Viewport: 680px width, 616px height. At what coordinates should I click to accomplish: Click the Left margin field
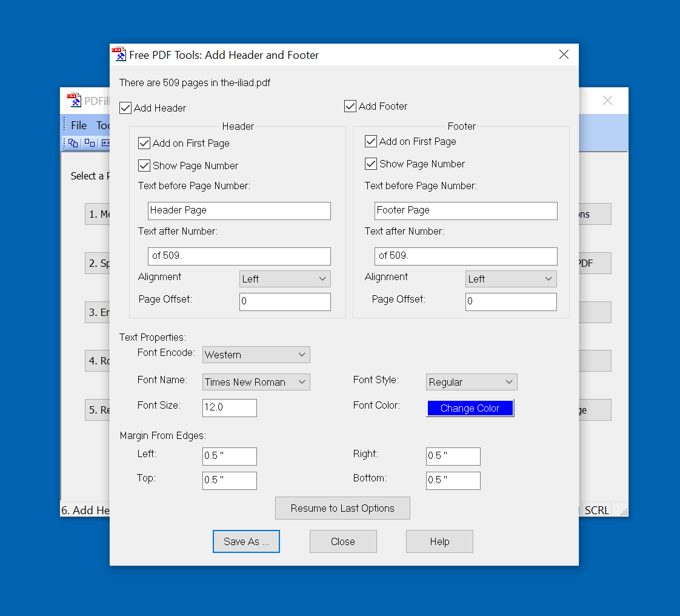click(x=230, y=457)
